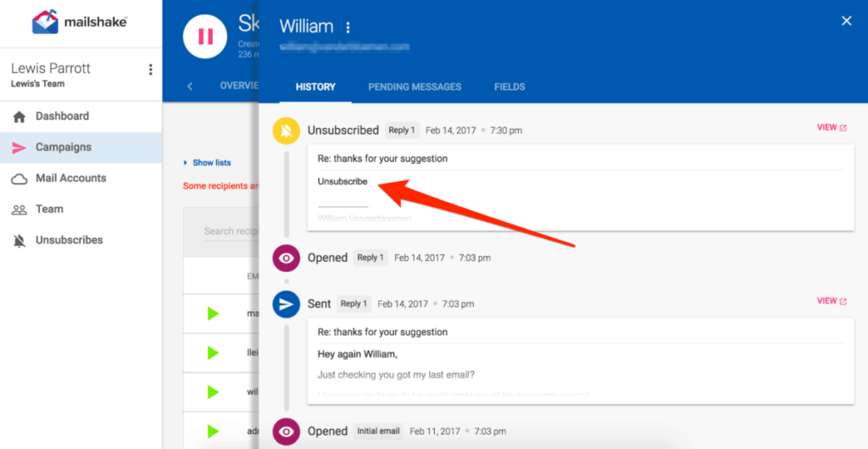
Task: Click the Unsubscribes bell-off icon
Action: tap(19, 241)
